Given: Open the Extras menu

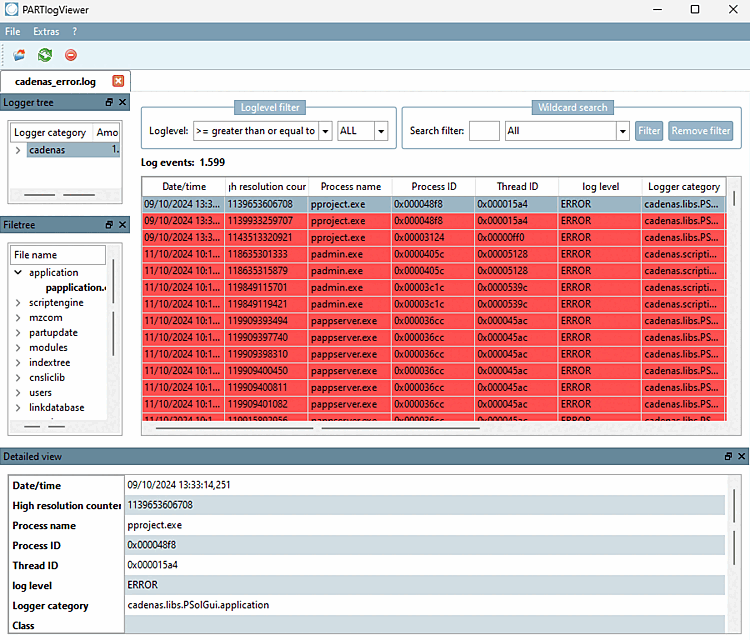Looking at the screenshot, I should 46,32.
